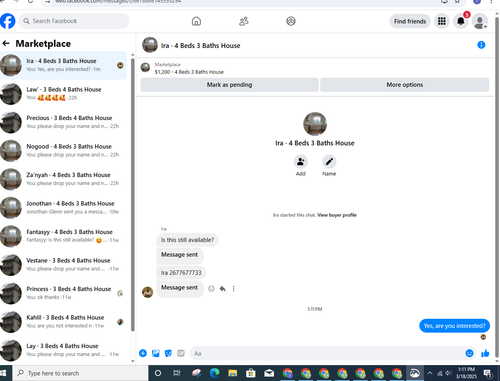Open Ira - 4 Beds 3 Baths House chat

point(63,65)
